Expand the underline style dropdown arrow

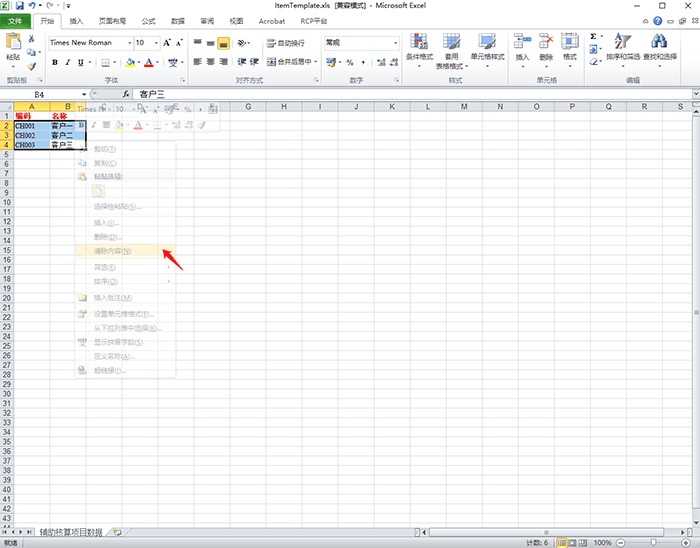click(90, 62)
